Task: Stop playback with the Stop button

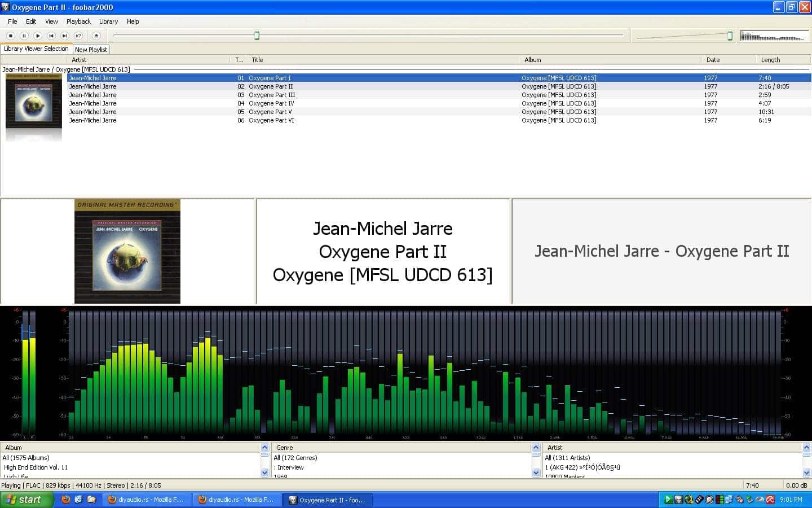Action: [x=11, y=36]
